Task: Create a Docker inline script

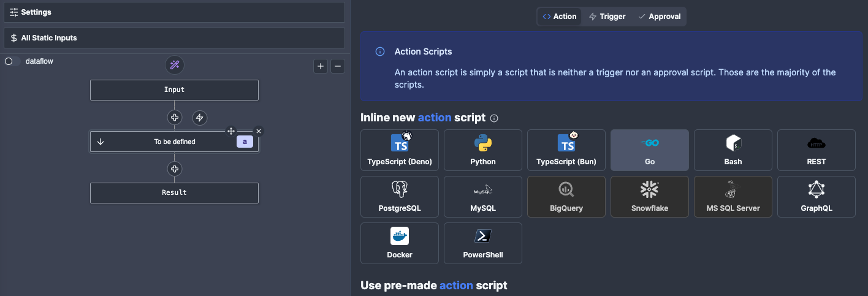Action: 400,243
